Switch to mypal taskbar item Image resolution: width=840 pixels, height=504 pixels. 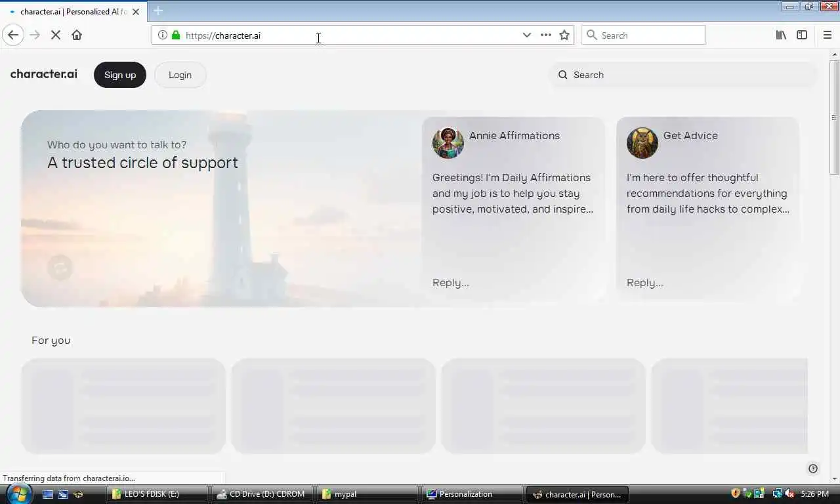pos(367,494)
